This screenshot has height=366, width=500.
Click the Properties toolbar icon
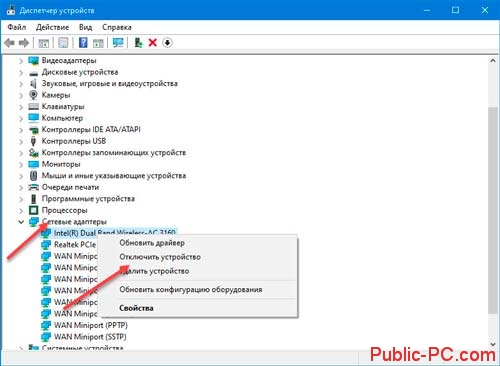[x=63, y=43]
